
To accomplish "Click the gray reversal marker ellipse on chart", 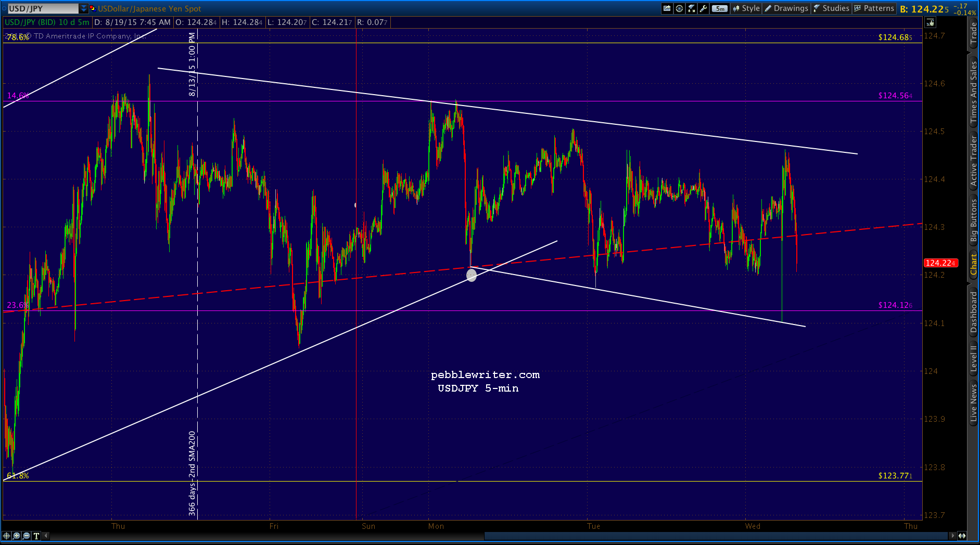I will (472, 275).
